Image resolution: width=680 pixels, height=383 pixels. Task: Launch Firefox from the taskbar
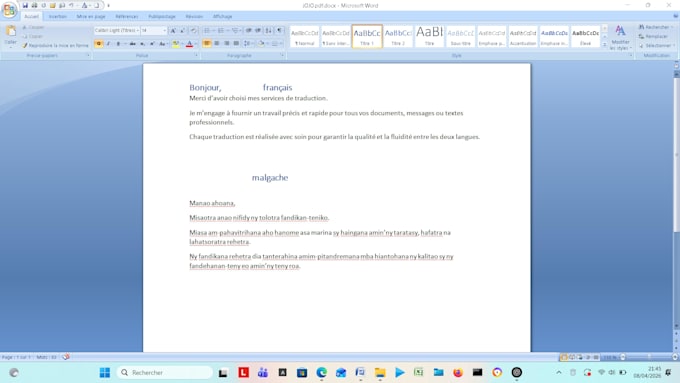coord(458,373)
